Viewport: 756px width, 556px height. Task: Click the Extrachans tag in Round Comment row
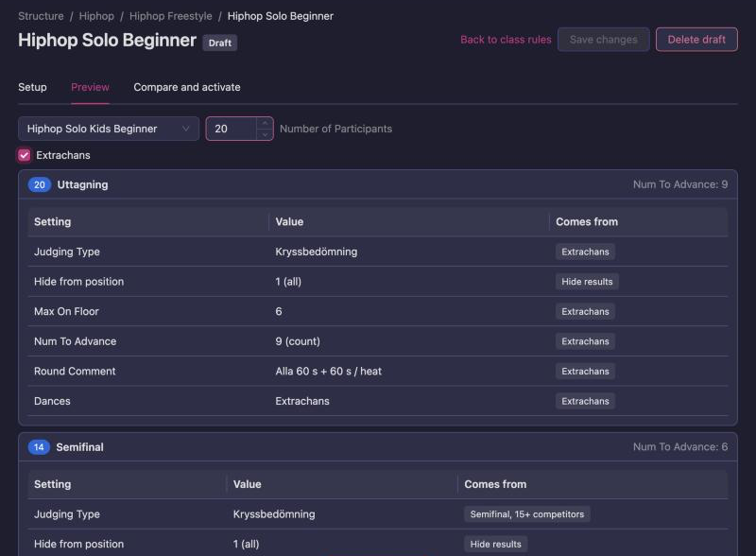tap(585, 372)
